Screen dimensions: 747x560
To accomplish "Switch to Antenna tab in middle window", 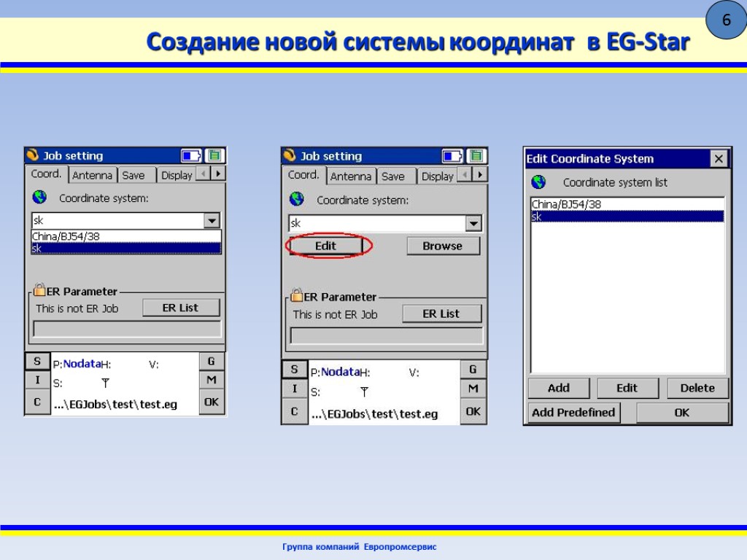I will pyautogui.click(x=351, y=176).
